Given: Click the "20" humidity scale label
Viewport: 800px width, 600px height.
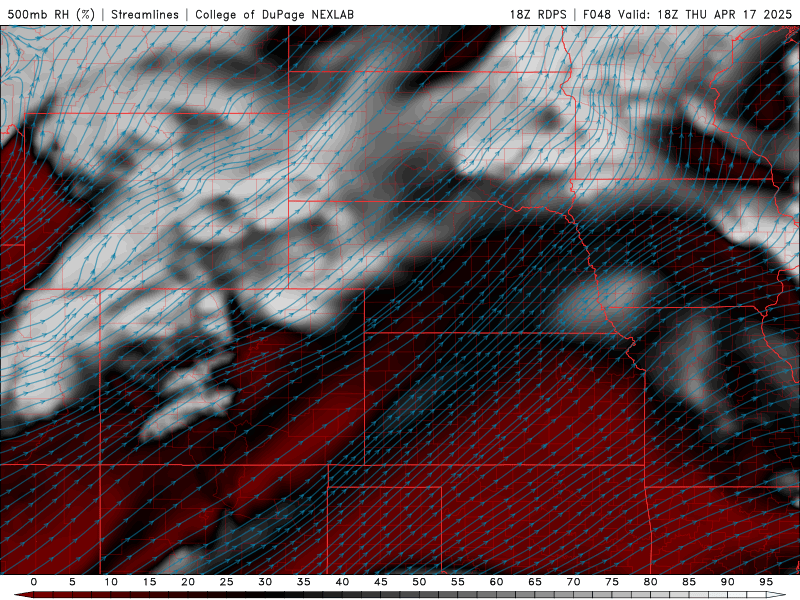Looking at the screenshot, I should pos(188,582).
